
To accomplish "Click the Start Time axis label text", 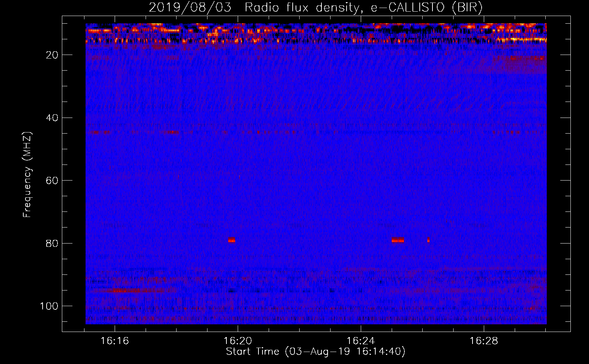I will click(316, 352).
